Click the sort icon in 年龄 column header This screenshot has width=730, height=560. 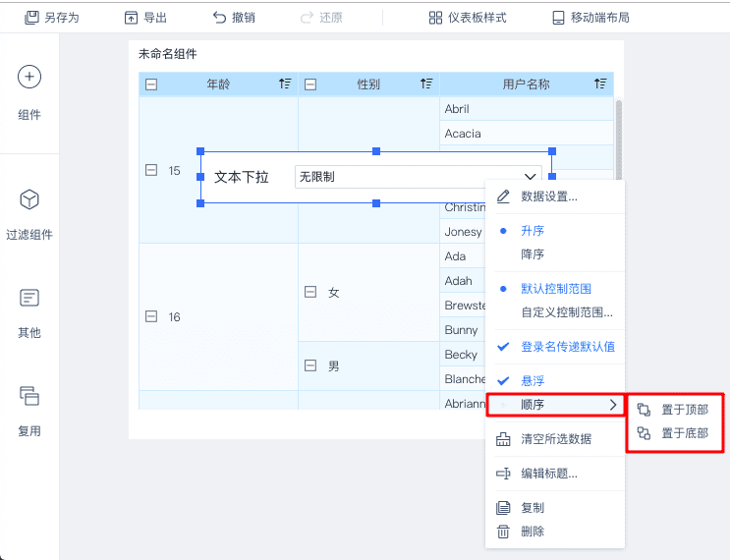pyautogui.click(x=285, y=84)
